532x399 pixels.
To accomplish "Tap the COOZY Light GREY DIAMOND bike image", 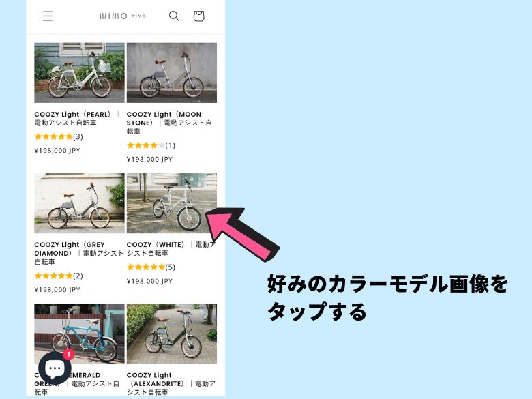I will coord(79,203).
